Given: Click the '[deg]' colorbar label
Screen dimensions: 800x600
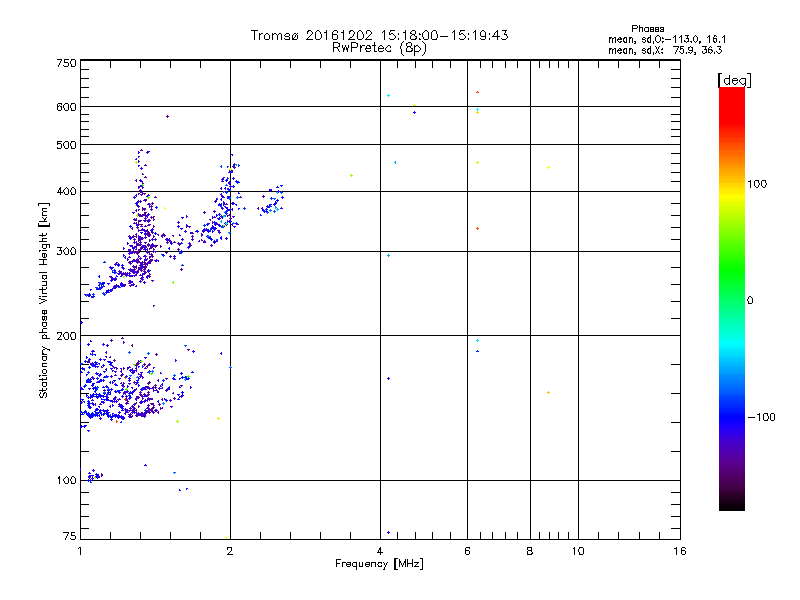Looking at the screenshot, I should (734, 80).
